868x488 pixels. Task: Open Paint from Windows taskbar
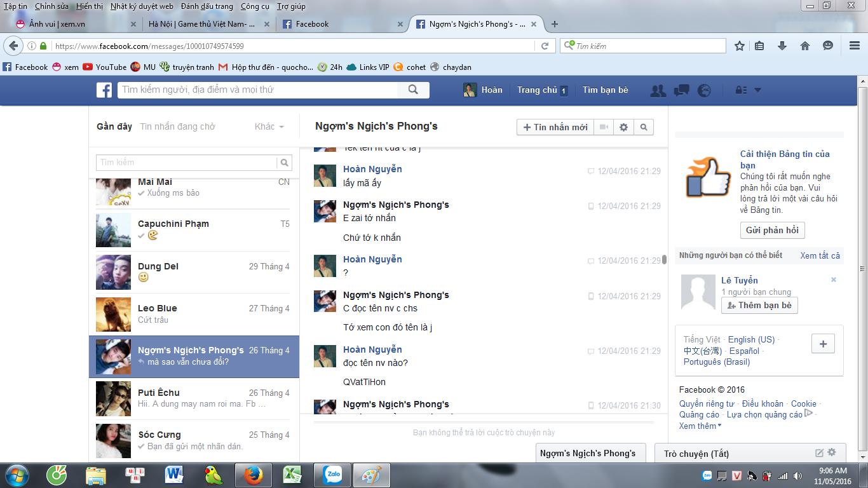372,475
